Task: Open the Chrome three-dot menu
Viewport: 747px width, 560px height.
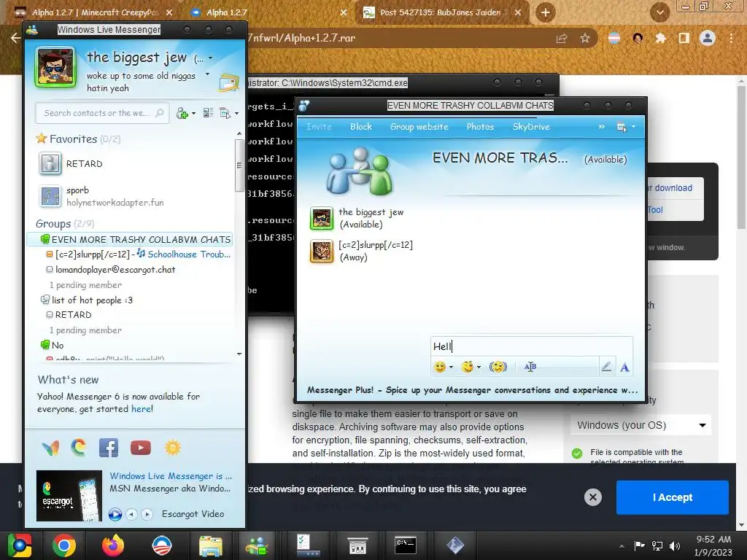Action: coord(731,38)
